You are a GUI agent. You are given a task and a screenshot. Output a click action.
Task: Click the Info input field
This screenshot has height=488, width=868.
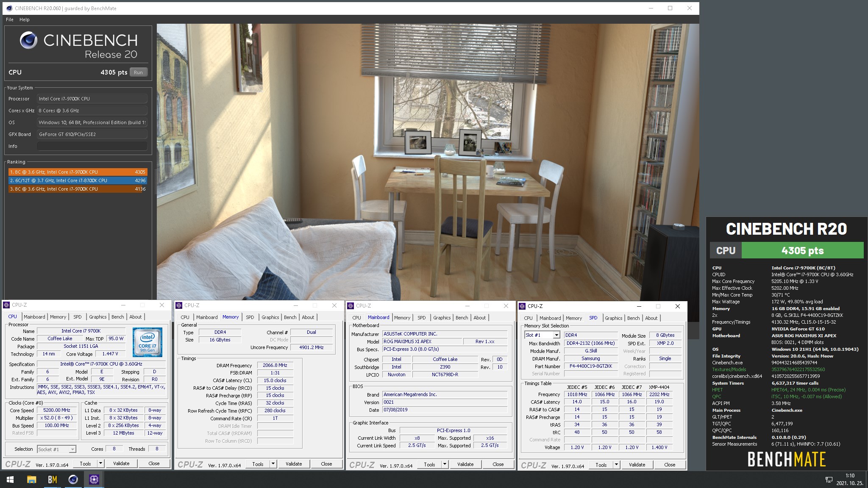(92, 146)
